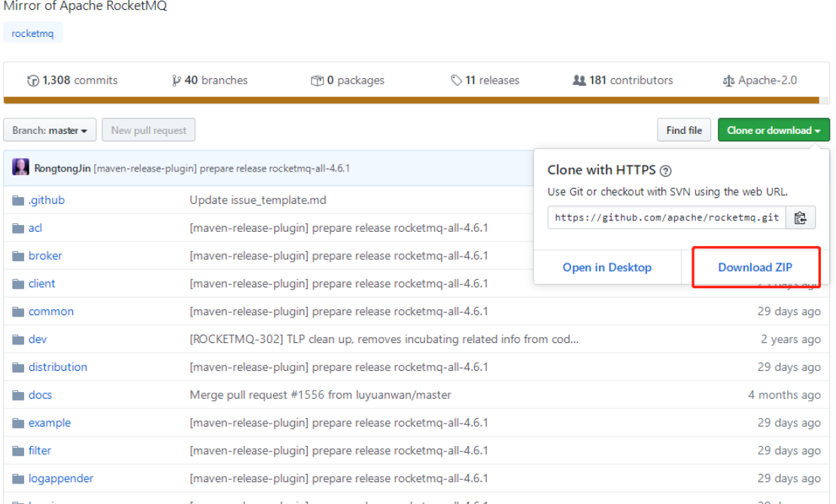
Task: Click the packages box icon
Action: coord(317,81)
